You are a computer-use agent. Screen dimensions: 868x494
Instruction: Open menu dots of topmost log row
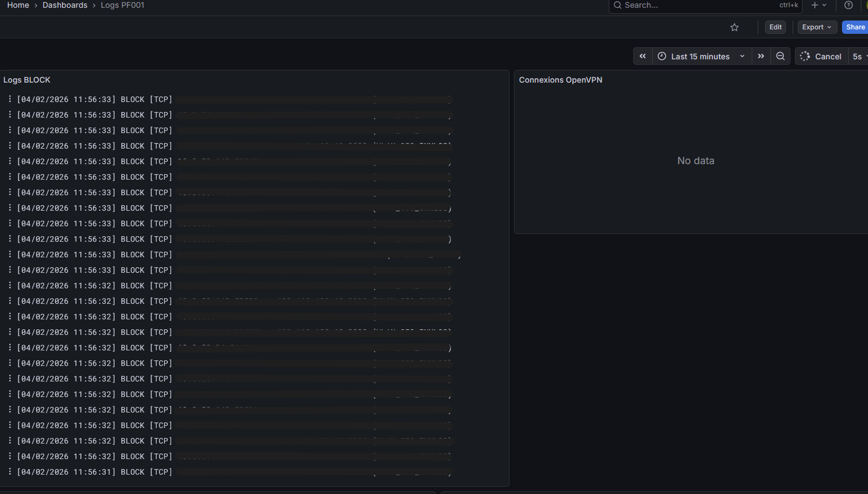click(x=10, y=99)
